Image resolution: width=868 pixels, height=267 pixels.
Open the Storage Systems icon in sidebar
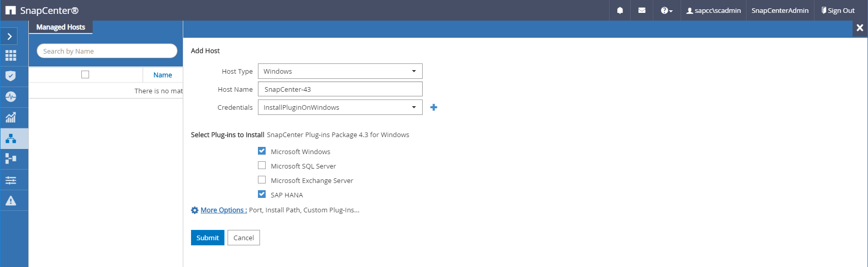pyautogui.click(x=11, y=159)
